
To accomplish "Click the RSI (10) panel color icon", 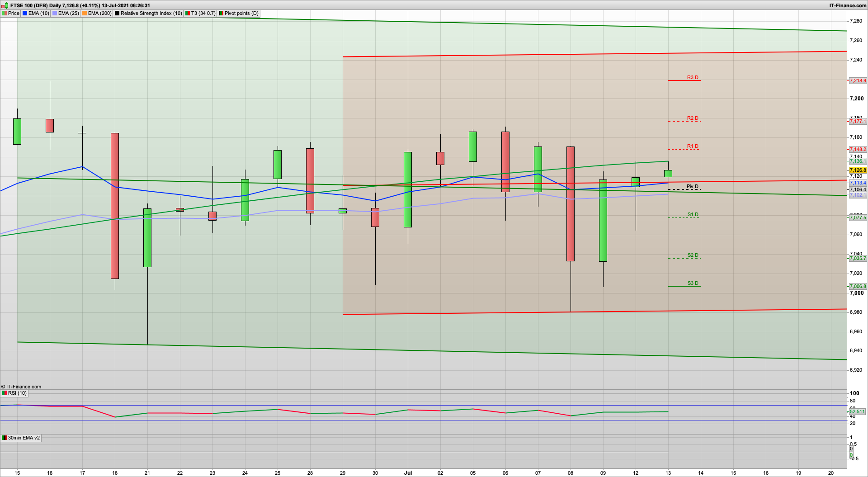I will pyautogui.click(x=4, y=393).
